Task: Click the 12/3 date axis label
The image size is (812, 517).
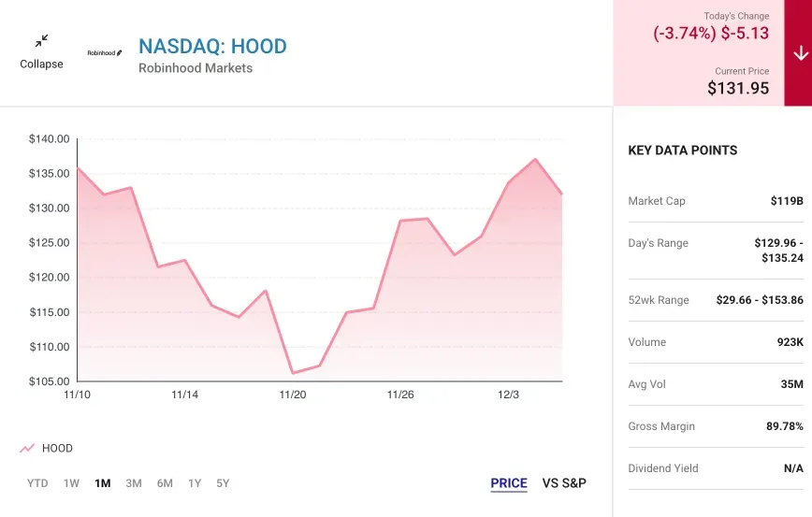Action: 508,395
